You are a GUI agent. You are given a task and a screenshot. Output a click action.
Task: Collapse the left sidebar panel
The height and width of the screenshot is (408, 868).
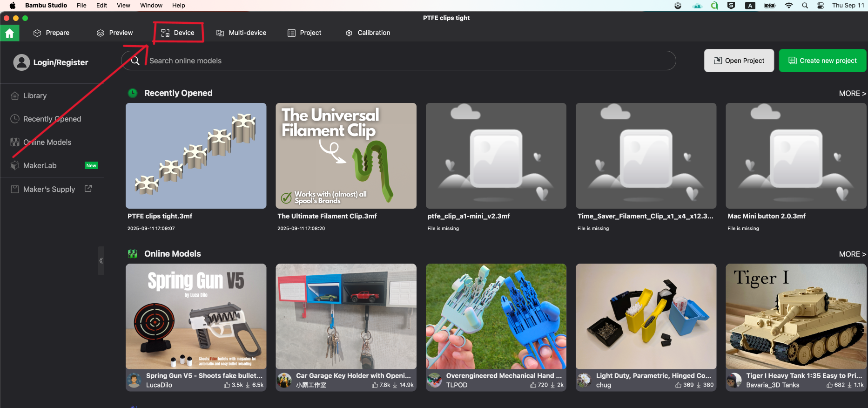(x=101, y=261)
